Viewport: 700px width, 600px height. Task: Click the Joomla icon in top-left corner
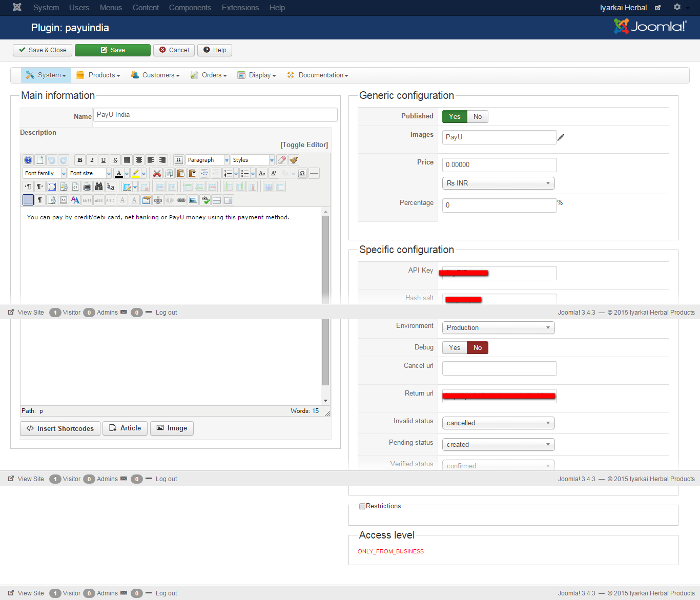17,7
